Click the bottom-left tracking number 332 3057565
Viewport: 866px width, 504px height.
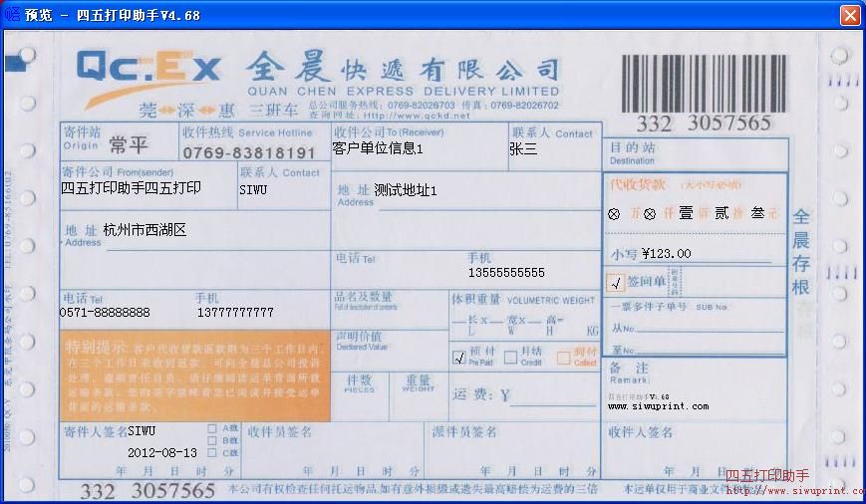pos(147,491)
